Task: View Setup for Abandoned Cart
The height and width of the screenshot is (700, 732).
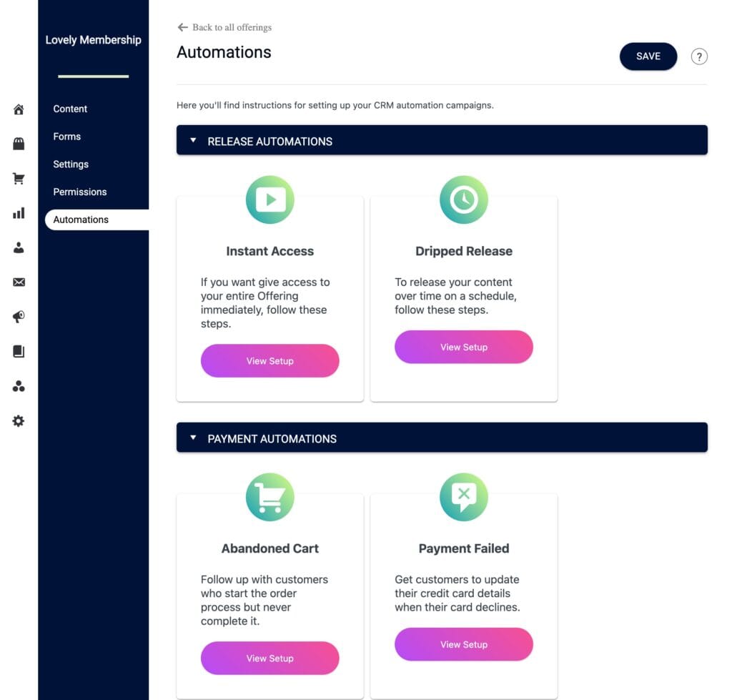Action: pos(269,658)
